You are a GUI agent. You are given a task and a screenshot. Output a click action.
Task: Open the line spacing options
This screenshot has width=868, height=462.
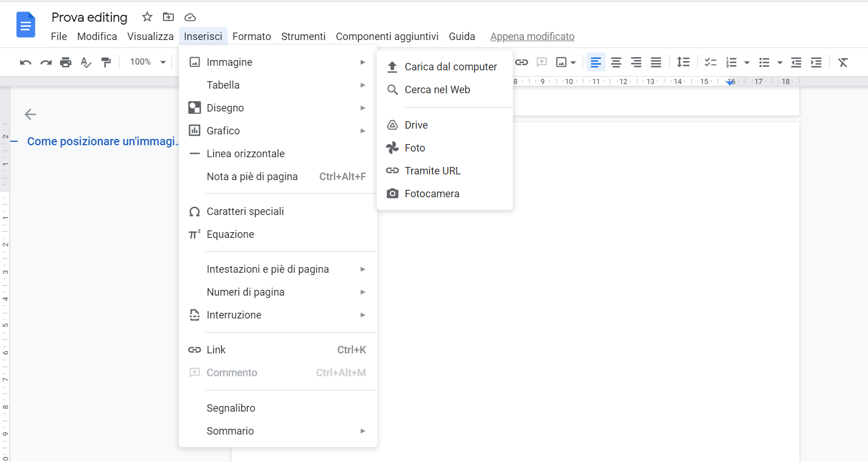click(683, 62)
